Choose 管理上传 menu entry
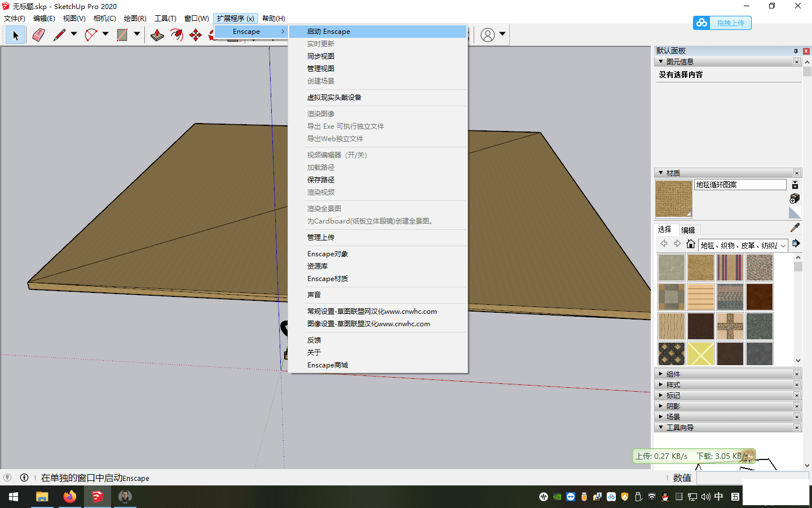812x508 pixels. pyautogui.click(x=378, y=238)
